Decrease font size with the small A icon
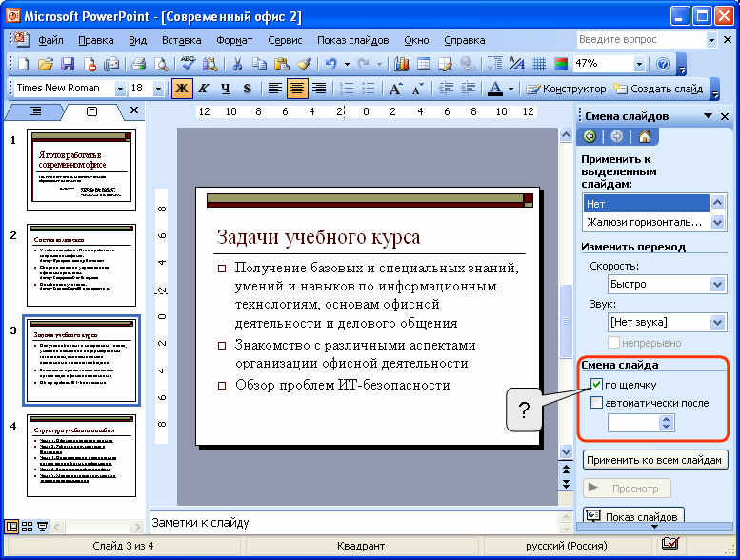 click(418, 89)
